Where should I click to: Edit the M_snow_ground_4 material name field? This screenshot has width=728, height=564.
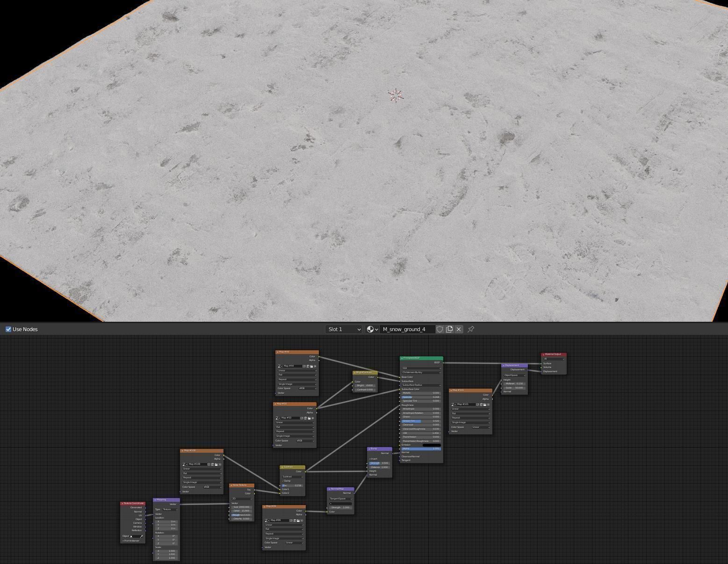407,329
